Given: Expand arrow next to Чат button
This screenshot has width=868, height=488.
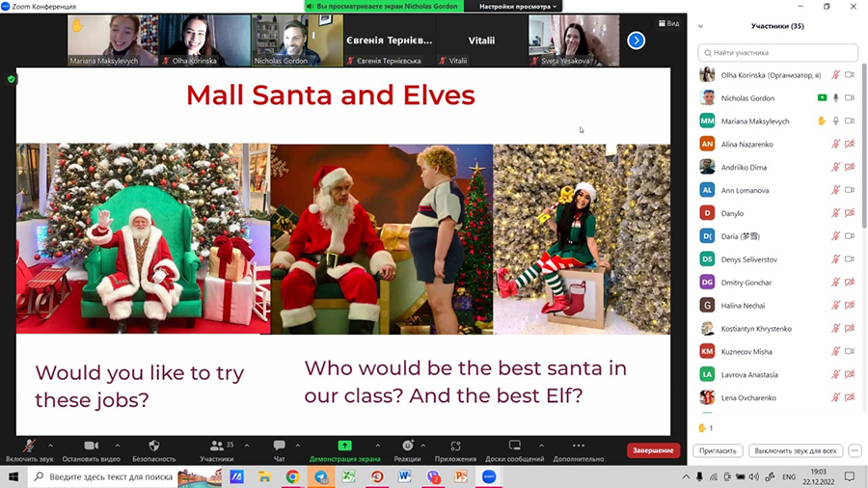Looking at the screenshot, I should tap(298, 446).
